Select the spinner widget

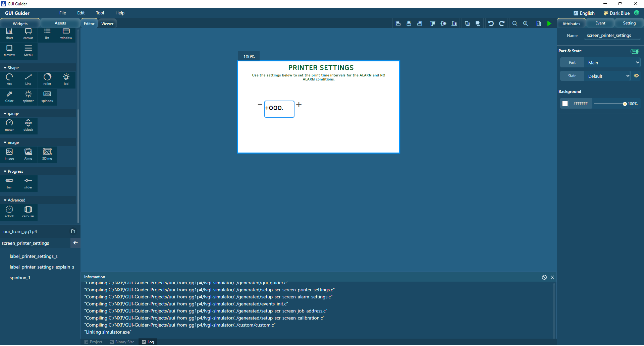point(28,97)
